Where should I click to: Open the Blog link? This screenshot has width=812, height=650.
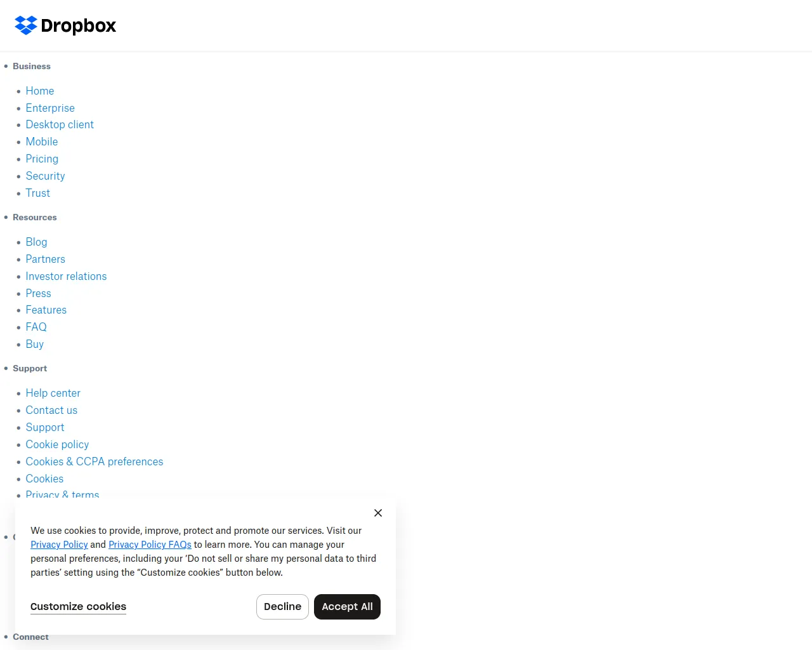36,242
